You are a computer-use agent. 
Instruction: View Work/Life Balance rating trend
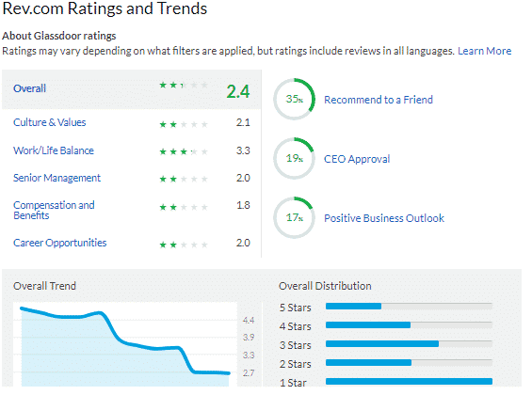pos(54,150)
